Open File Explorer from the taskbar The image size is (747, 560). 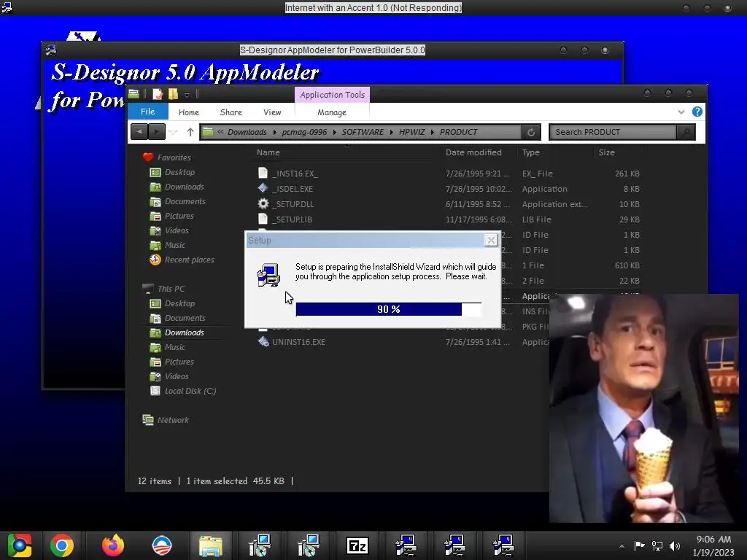(x=211, y=545)
